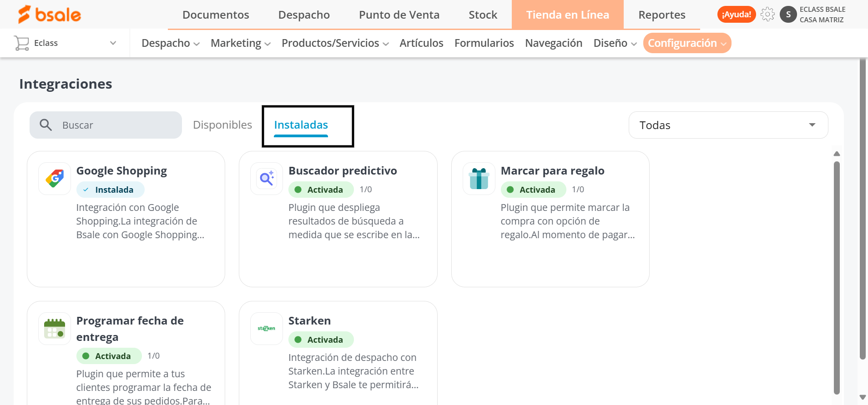Open the Google Shopping card title
This screenshot has width=868, height=405.
click(x=121, y=171)
